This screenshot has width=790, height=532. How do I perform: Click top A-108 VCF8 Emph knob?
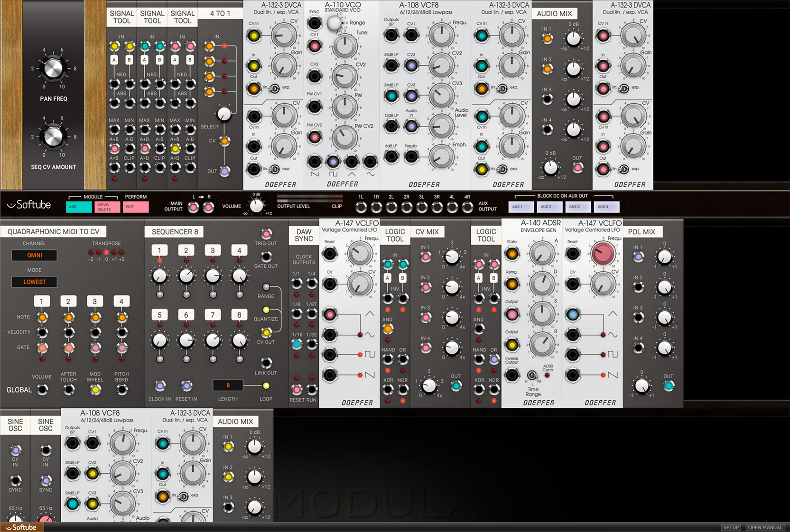click(x=441, y=156)
